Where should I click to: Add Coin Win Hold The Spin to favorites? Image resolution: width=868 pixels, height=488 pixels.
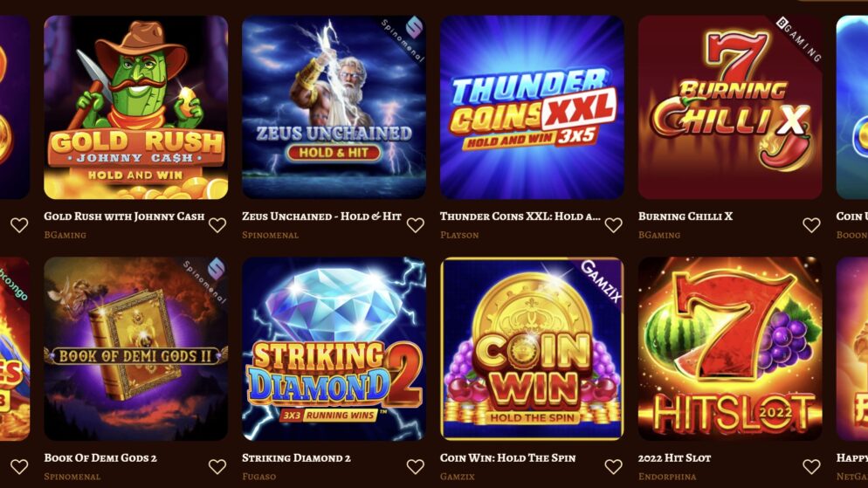tap(613, 466)
